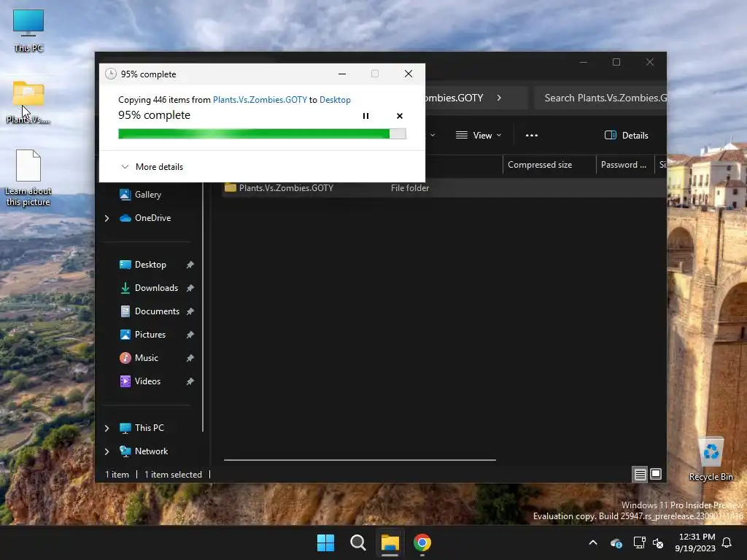Open the Desktop destination link
The width and height of the screenshot is (747, 560).
tap(335, 99)
